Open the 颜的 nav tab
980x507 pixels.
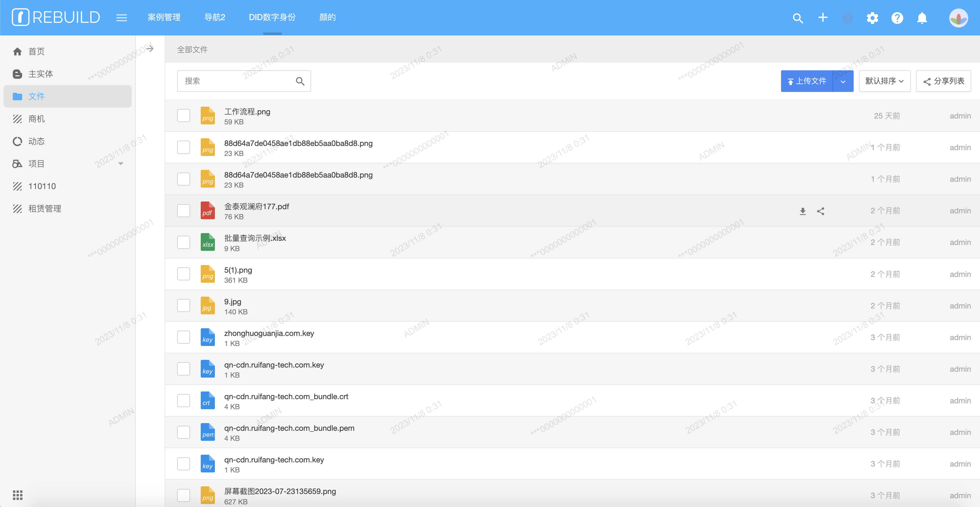(327, 17)
